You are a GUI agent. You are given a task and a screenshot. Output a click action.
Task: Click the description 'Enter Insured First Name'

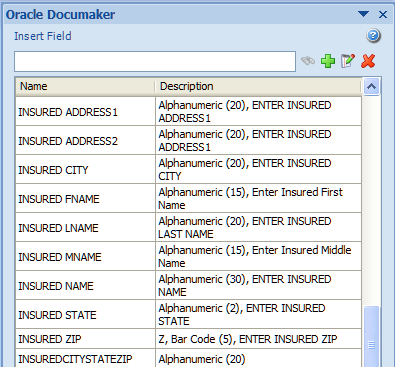click(258, 199)
